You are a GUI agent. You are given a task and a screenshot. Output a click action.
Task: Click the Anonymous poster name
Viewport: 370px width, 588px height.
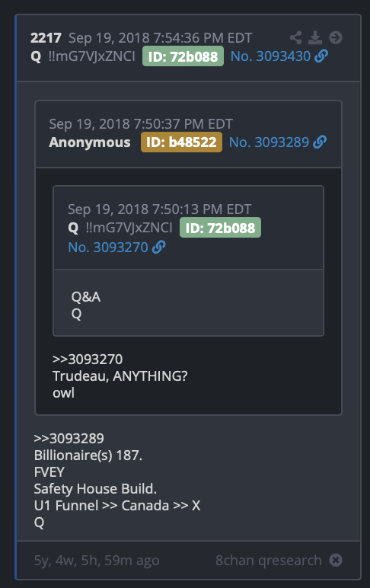90,142
